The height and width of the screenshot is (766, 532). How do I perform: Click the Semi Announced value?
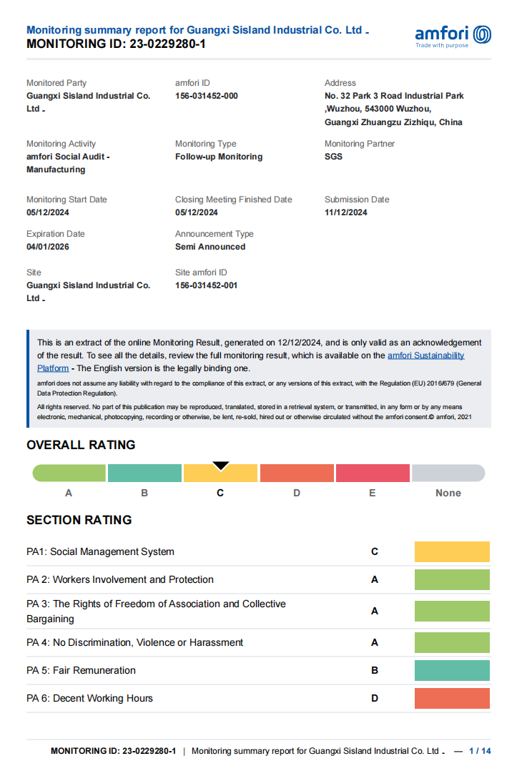210,247
